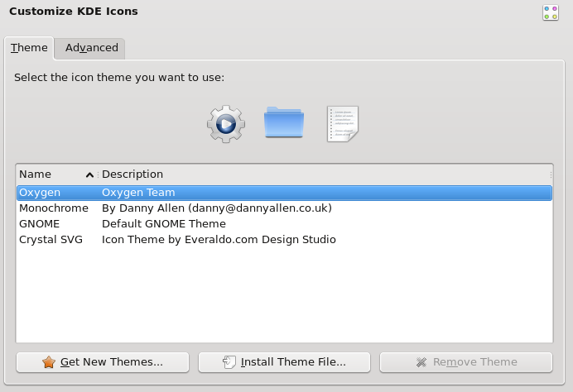The image size is (573, 392).
Task: Click the star icon on Get New Themes
Action: (x=49, y=362)
